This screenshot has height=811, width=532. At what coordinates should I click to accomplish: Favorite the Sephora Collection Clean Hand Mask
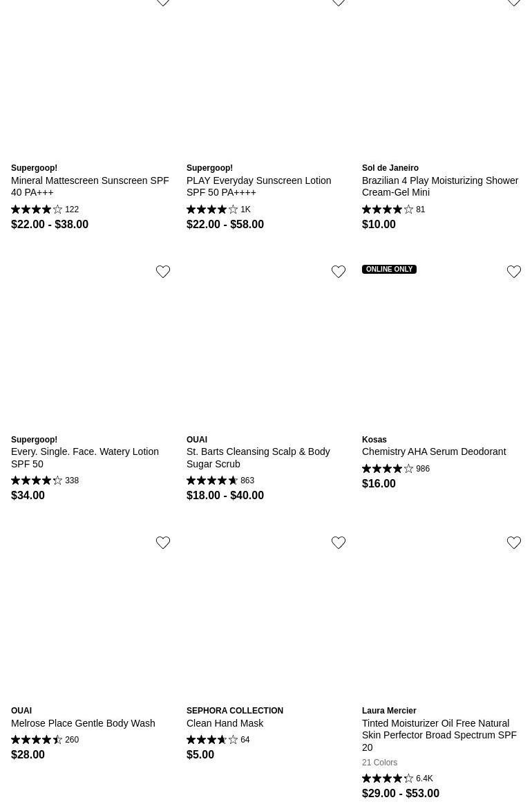coord(339,543)
